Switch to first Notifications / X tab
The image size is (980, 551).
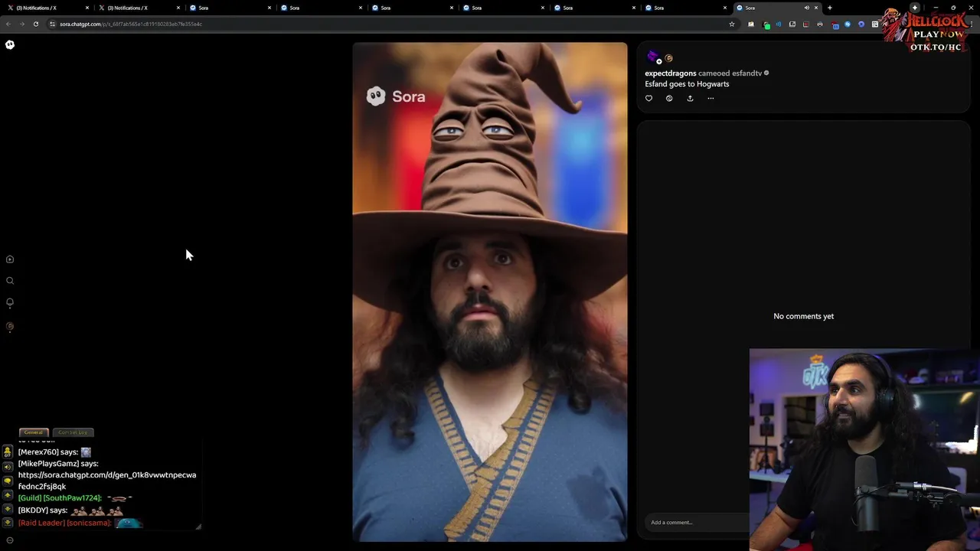tap(46, 8)
